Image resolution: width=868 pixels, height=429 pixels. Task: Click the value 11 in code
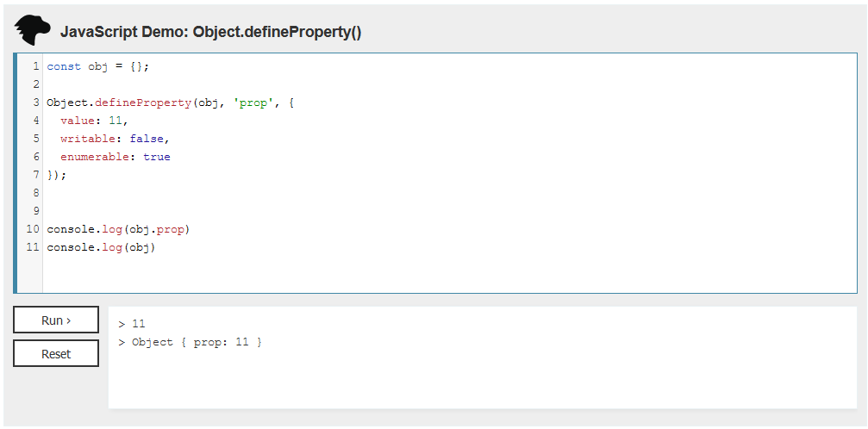tap(116, 121)
